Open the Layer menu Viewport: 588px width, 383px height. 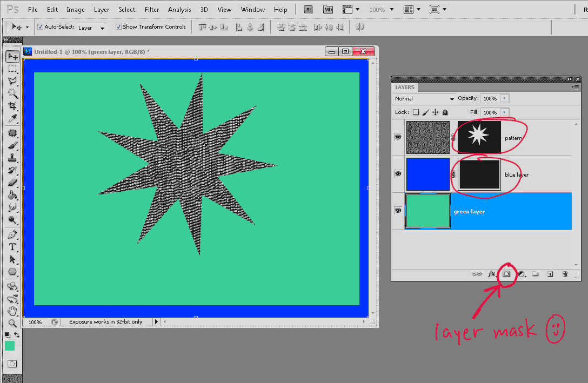pyautogui.click(x=101, y=9)
